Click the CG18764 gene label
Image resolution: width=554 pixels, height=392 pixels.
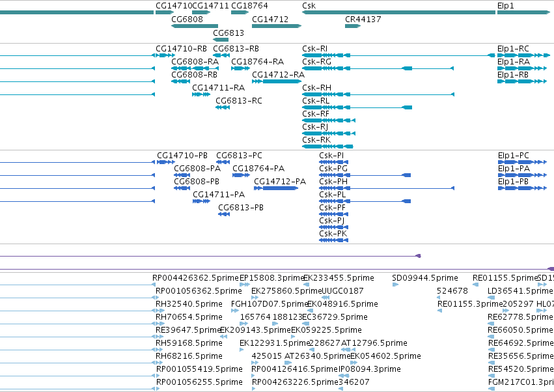(249, 6)
